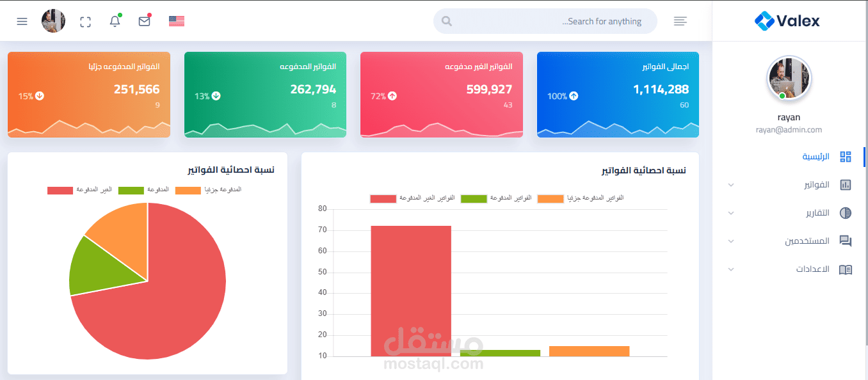Click the Search for anything input field

coord(545,20)
